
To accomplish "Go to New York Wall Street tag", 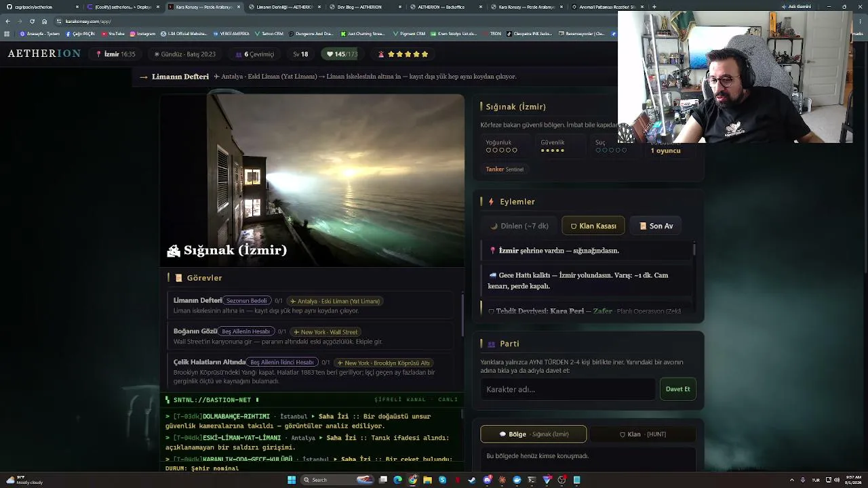I will click(x=325, y=331).
